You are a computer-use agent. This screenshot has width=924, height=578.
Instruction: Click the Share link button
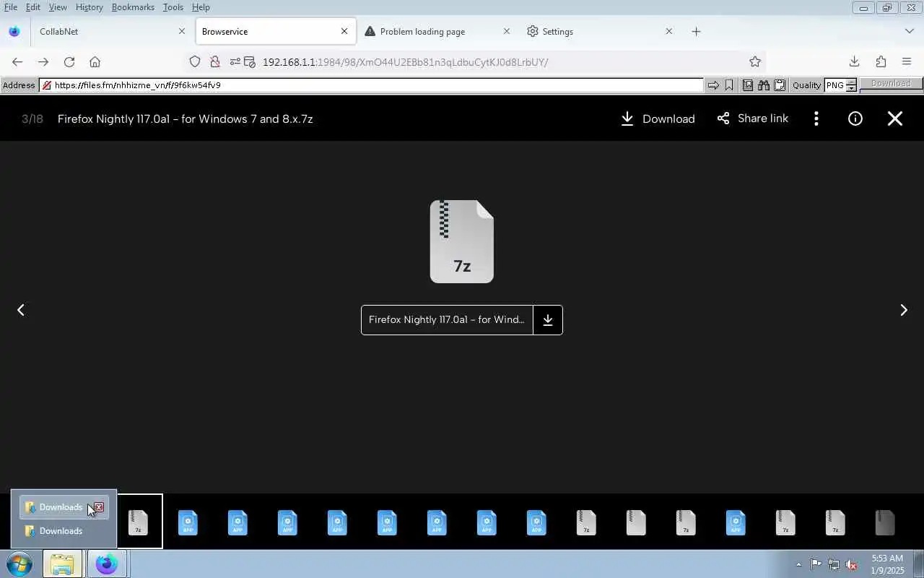point(752,118)
